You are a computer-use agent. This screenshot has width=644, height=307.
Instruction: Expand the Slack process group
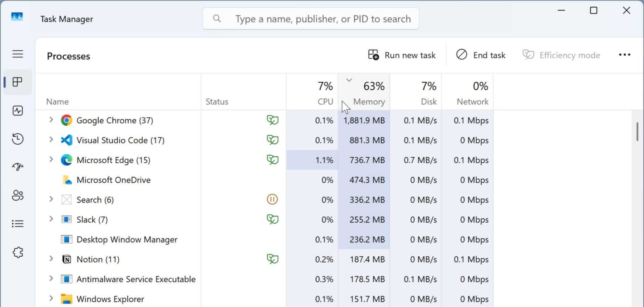(51, 219)
